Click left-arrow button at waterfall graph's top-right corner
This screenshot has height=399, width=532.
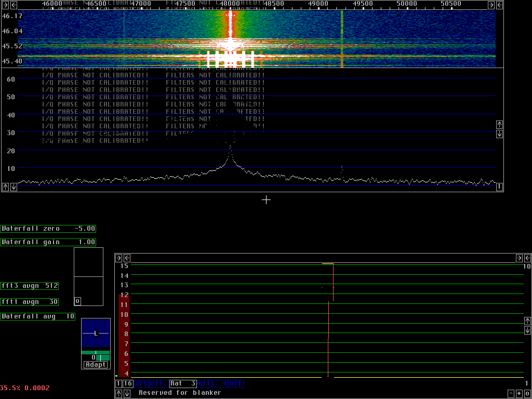499,5
